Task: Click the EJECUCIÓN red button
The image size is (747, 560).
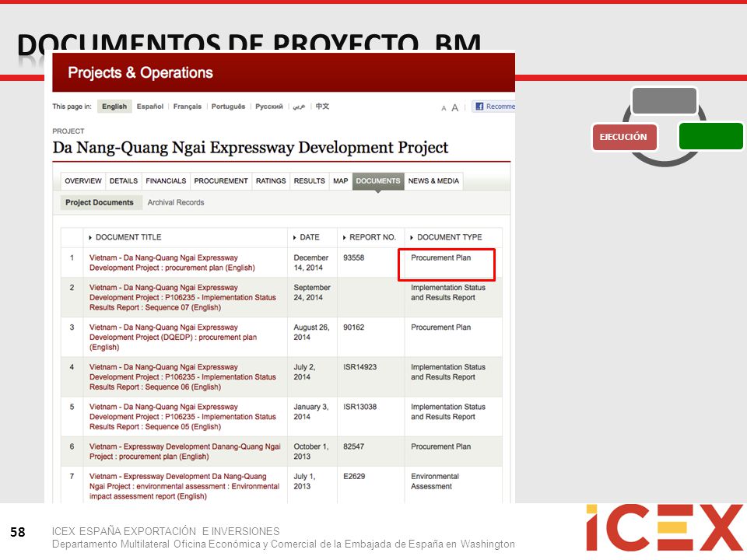Action: click(624, 137)
